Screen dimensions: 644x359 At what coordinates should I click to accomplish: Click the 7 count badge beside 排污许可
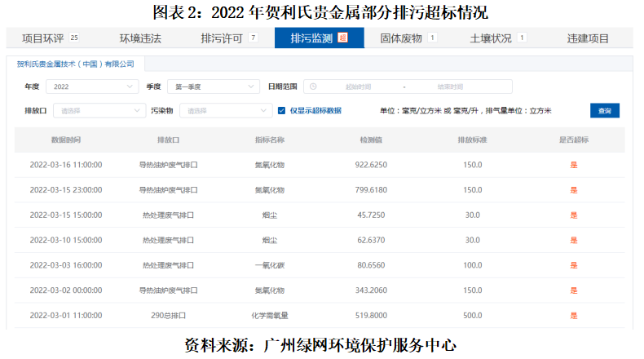253,38
